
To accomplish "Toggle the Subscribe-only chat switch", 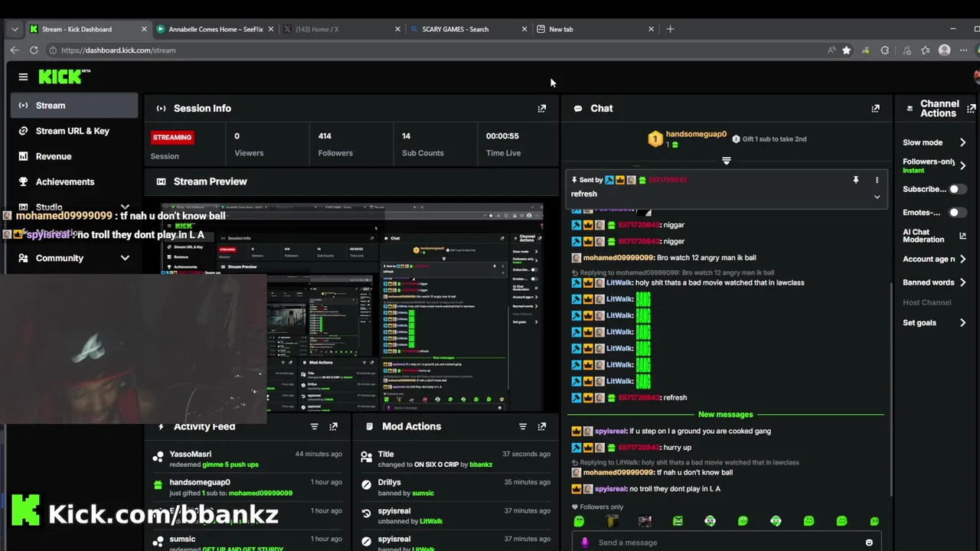I will 957,189.
